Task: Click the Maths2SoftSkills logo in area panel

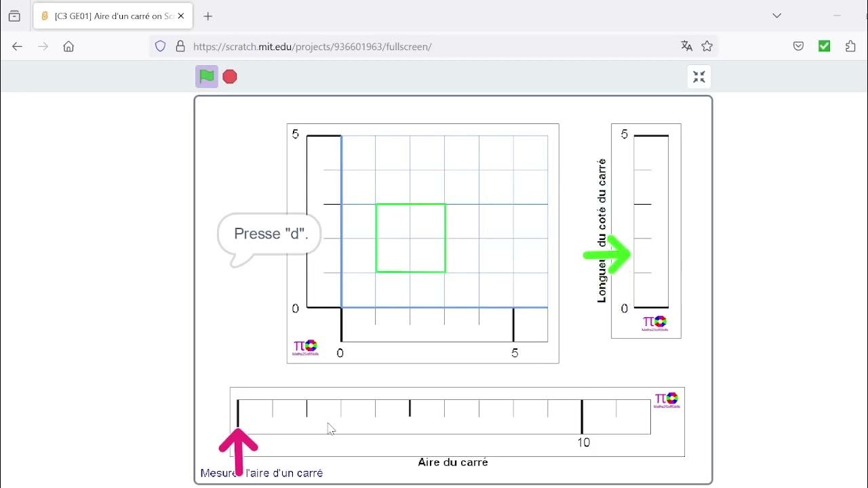Action: point(667,400)
